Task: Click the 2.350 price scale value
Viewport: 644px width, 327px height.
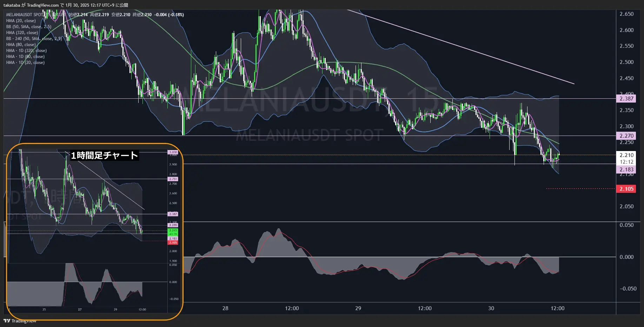Action: pyautogui.click(x=626, y=110)
